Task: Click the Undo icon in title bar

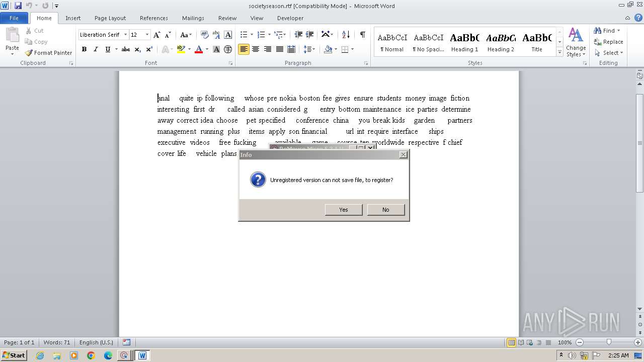Action: pyautogui.click(x=29, y=6)
